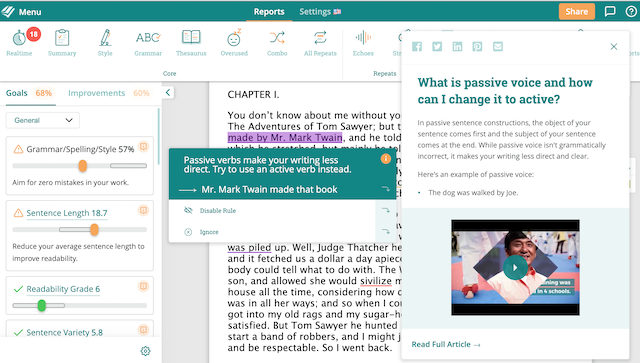Switch to the Settings tab

(320, 11)
